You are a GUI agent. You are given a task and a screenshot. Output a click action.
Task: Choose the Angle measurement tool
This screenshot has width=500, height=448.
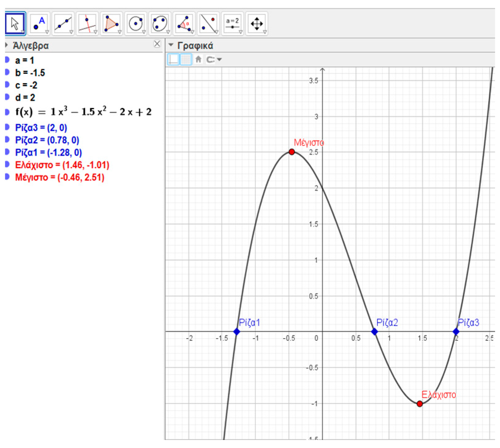pyautogui.click(x=184, y=24)
